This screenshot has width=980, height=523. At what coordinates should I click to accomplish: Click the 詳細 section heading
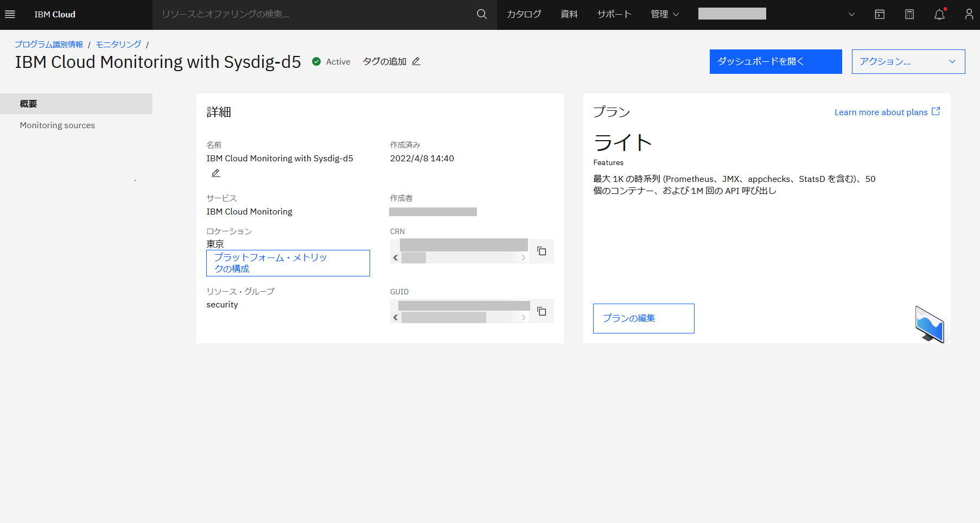pyautogui.click(x=219, y=112)
